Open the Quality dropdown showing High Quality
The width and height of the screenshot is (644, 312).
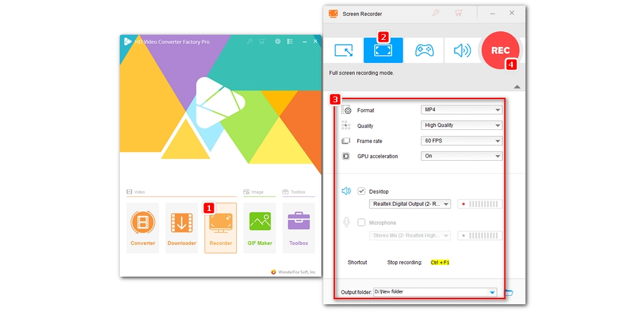pos(462,125)
